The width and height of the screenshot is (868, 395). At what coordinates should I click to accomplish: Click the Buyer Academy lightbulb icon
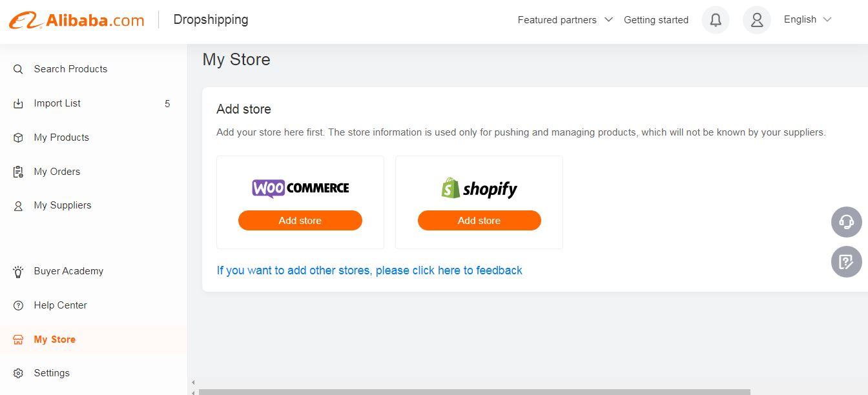[x=18, y=272]
